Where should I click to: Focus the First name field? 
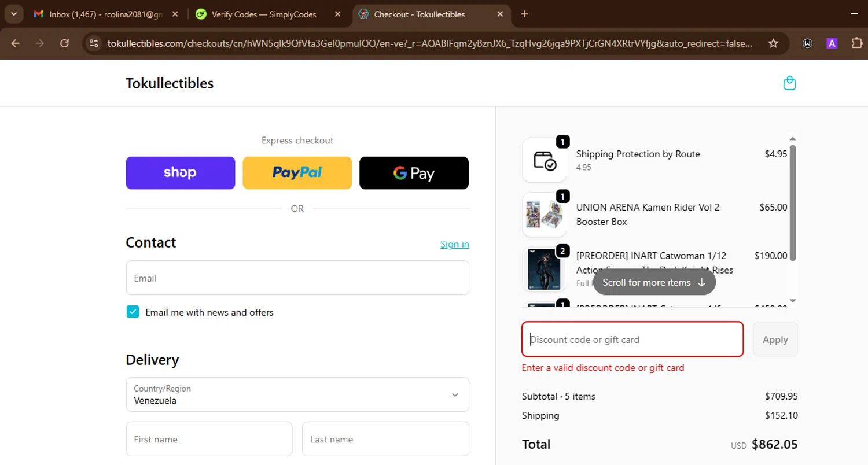209,439
